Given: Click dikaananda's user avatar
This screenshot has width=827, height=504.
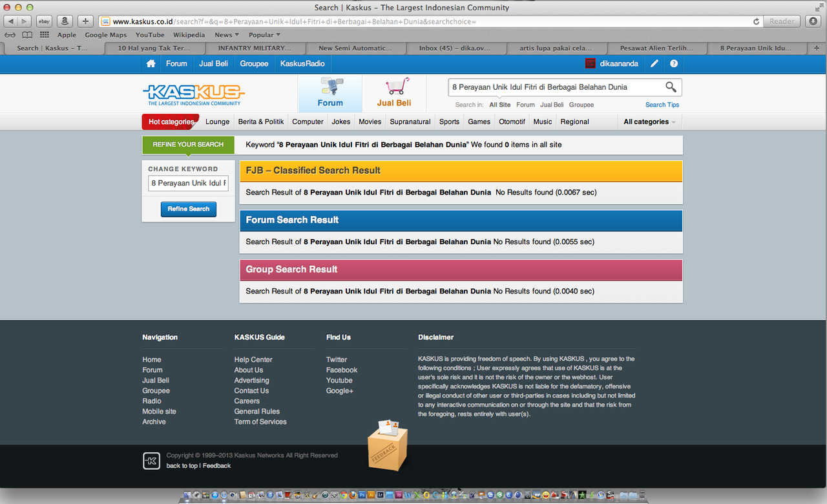Looking at the screenshot, I should coord(590,63).
